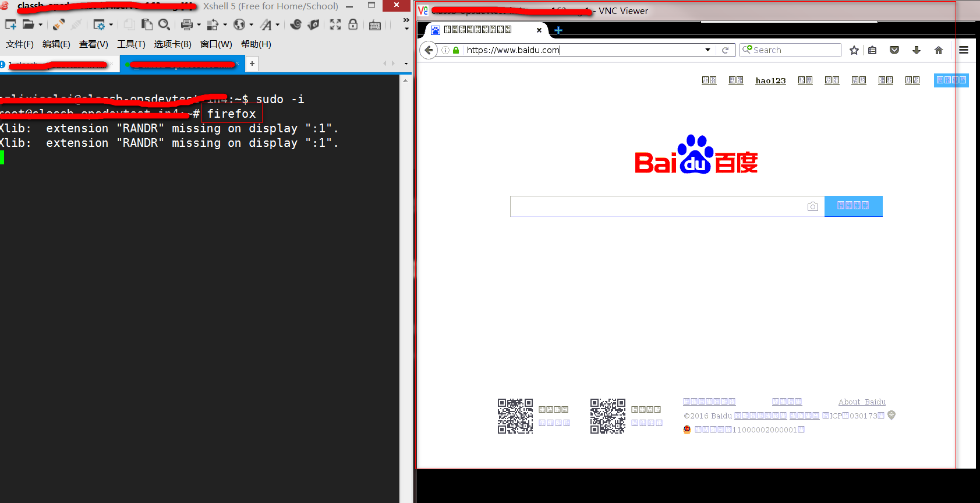Screen dimensions: 980x503
Task: Expand the Print icon dropdown arrow
Action: click(x=199, y=24)
